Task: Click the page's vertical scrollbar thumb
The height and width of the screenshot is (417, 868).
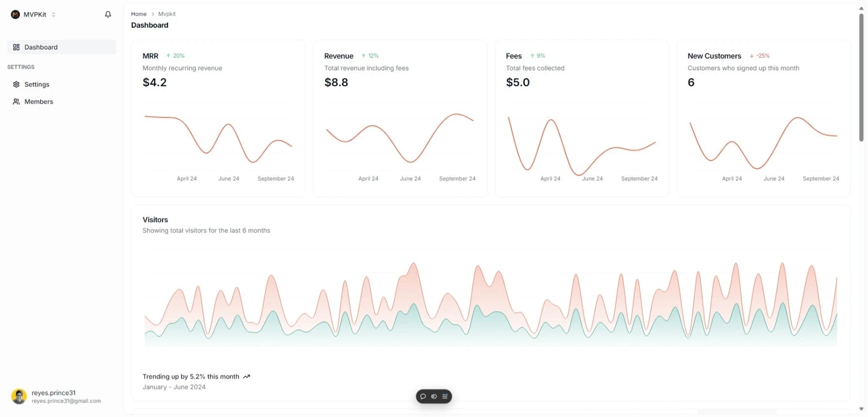Action: (861, 78)
